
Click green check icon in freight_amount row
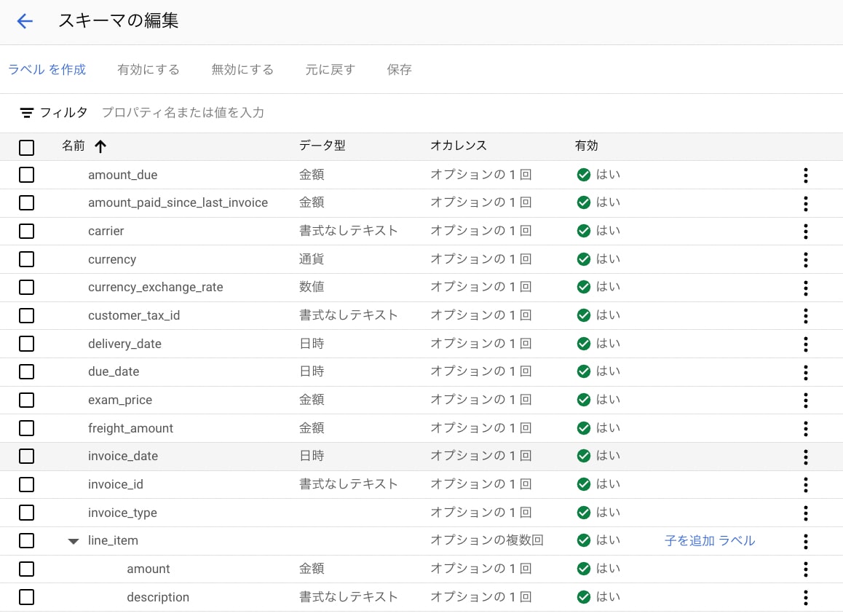pos(583,428)
